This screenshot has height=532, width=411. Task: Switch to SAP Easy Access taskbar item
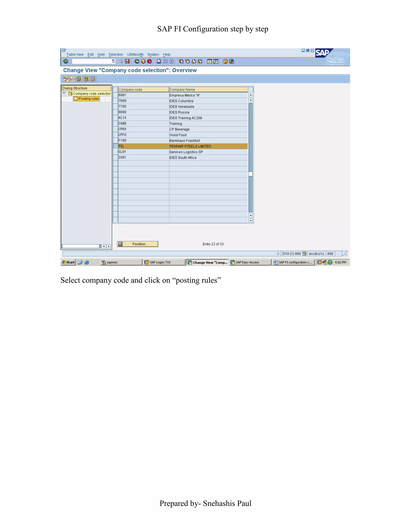tap(250, 262)
